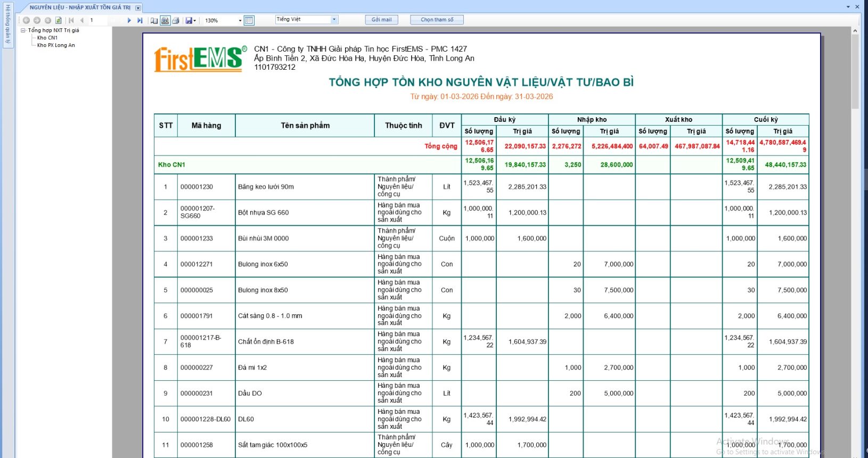Click product name Bulong inox 8x50
The image size is (868, 458).
[263, 290]
